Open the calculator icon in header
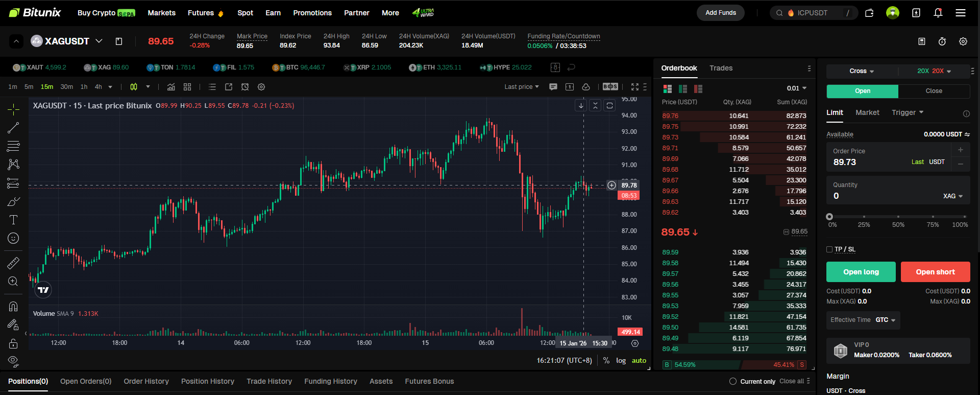This screenshot has width=980, height=395. (922, 41)
